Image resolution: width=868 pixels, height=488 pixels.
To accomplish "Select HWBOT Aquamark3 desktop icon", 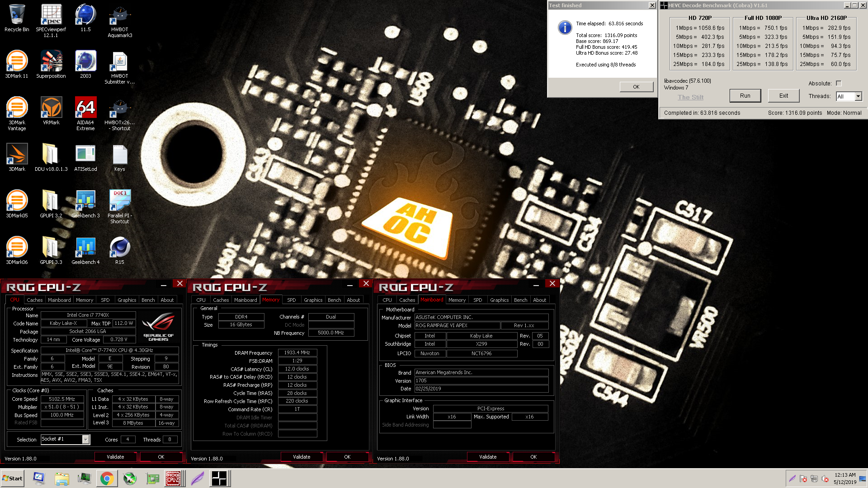I will 120,21.
